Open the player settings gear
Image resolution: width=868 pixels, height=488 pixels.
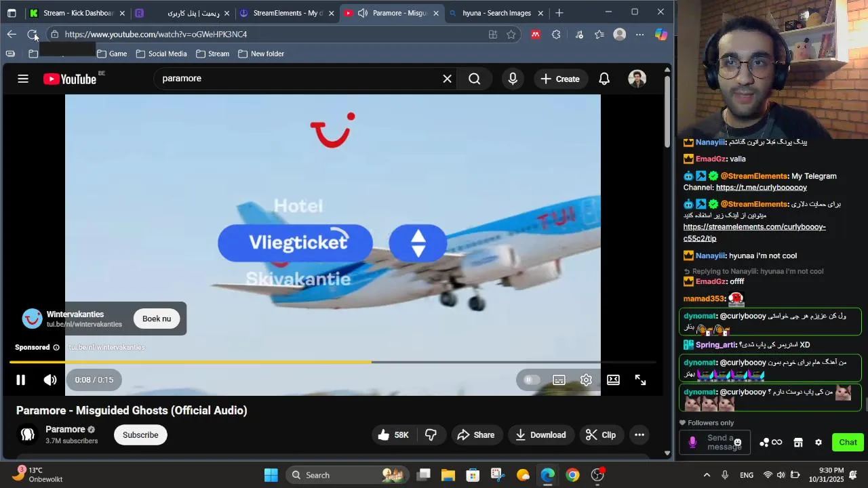(x=586, y=380)
